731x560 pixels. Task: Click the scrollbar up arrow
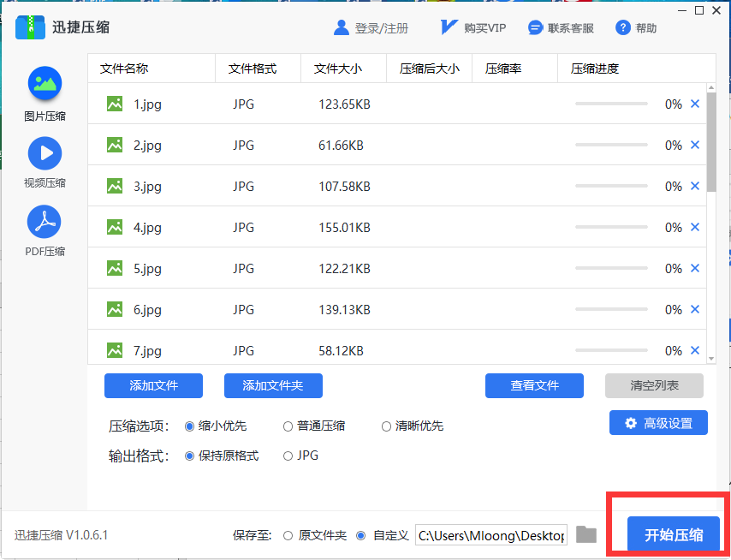711,87
